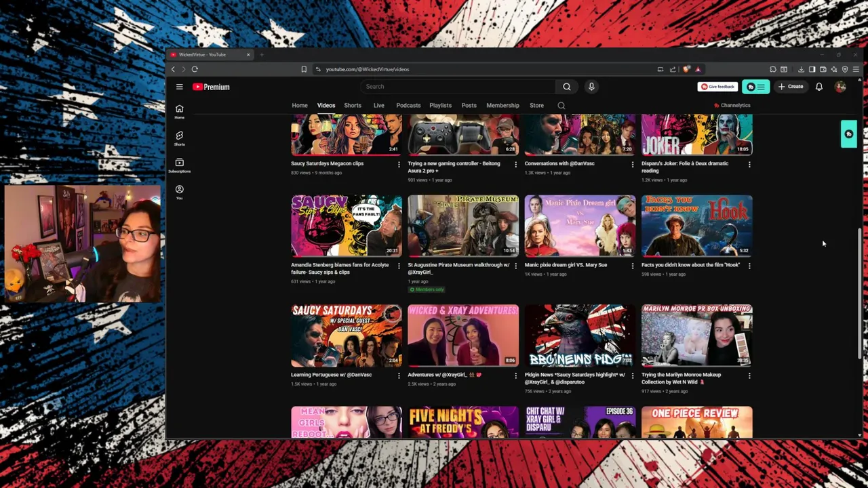Open options for Amandla Stenberg Acolyte video
The height and width of the screenshot is (488, 868).
click(399, 266)
